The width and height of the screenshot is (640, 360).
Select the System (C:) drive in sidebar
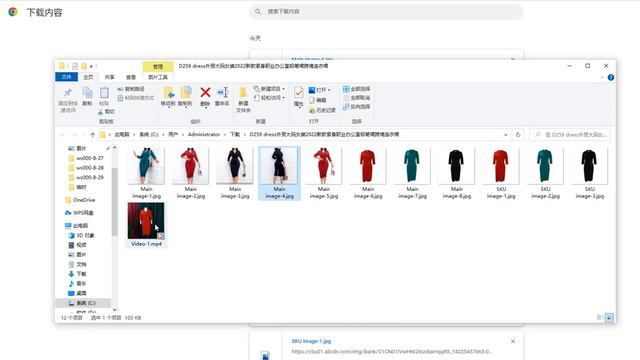82,303
